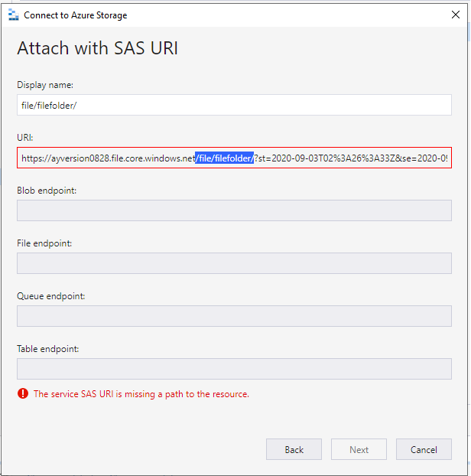Click the red error exclamation icon

[x=23, y=393]
